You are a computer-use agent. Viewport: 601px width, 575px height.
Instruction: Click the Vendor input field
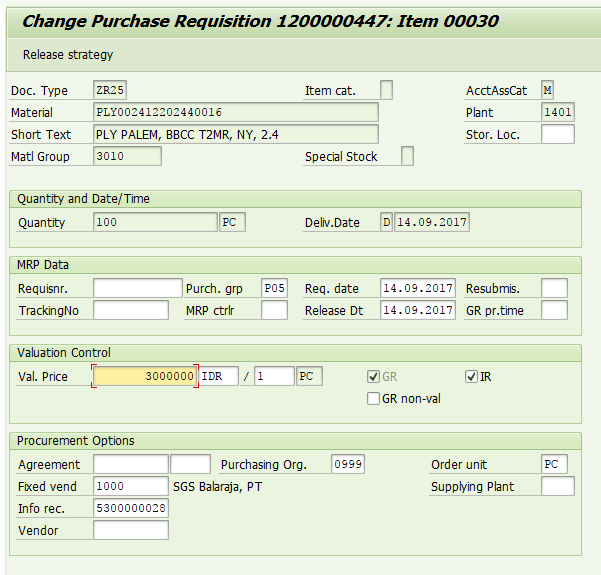[131, 530]
